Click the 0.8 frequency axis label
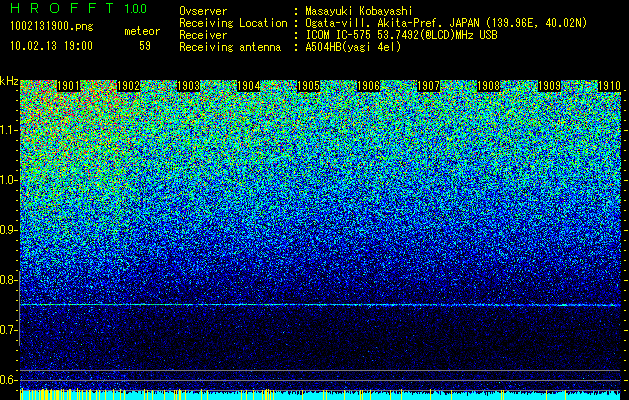The image size is (629, 400). pos(8,280)
